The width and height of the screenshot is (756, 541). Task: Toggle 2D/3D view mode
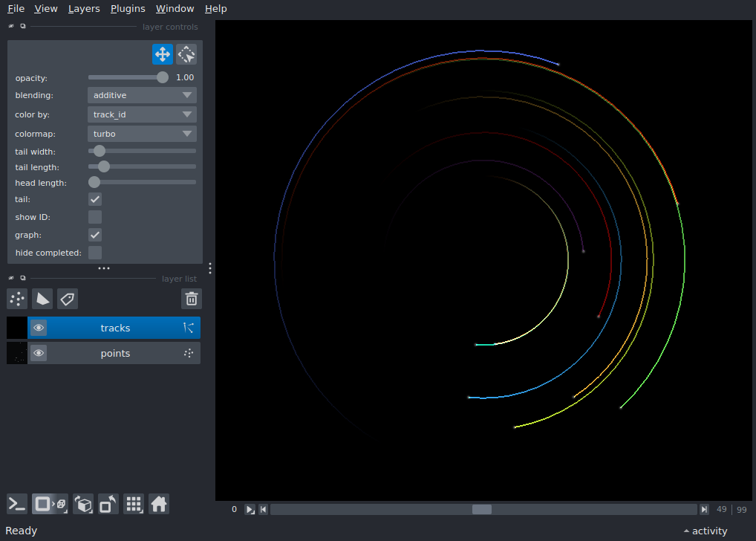(x=50, y=505)
